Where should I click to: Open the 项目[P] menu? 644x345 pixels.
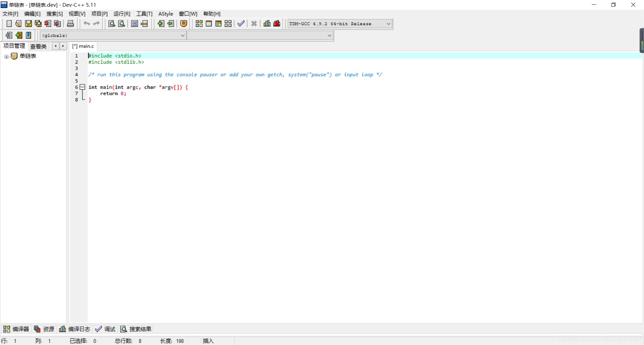(99, 14)
